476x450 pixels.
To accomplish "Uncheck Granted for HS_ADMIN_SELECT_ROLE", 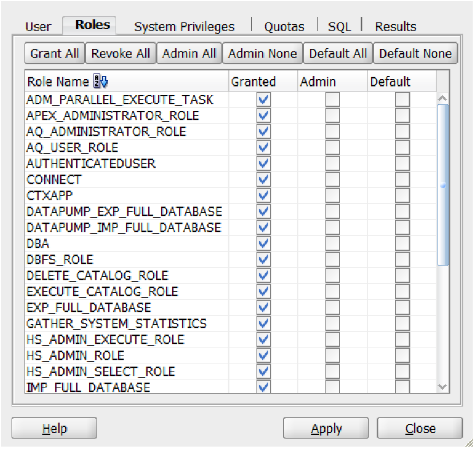I will coord(263,371).
